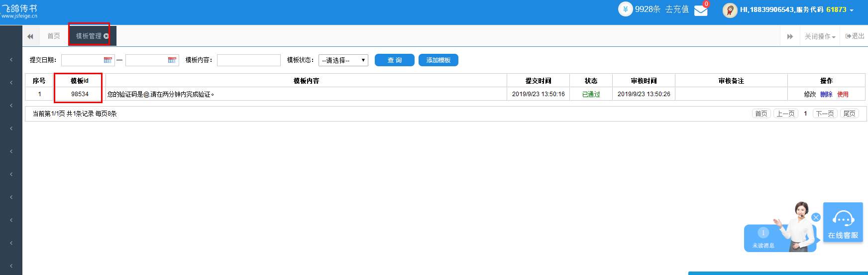Switch to the 模板管理 tab
The height and width of the screenshot is (275, 868).
pyautogui.click(x=89, y=36)
